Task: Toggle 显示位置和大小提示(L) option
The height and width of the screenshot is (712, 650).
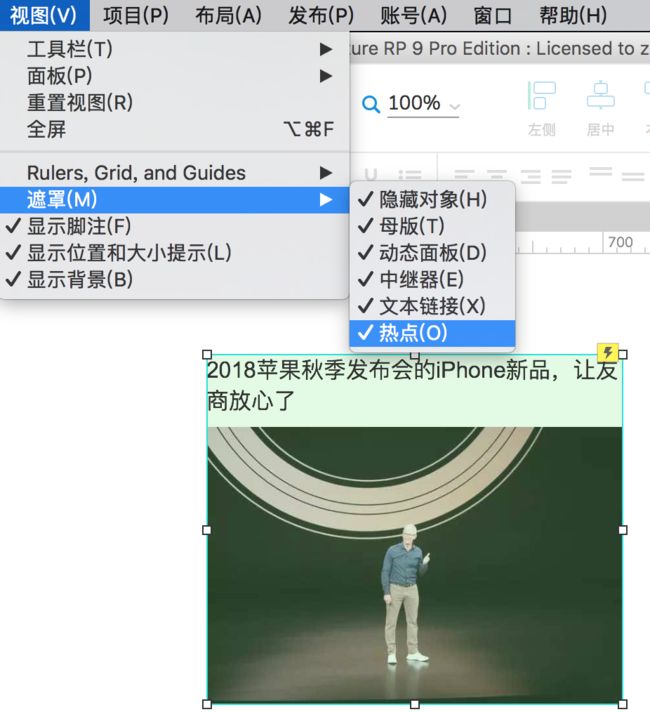Action: (x=174, y=253)
